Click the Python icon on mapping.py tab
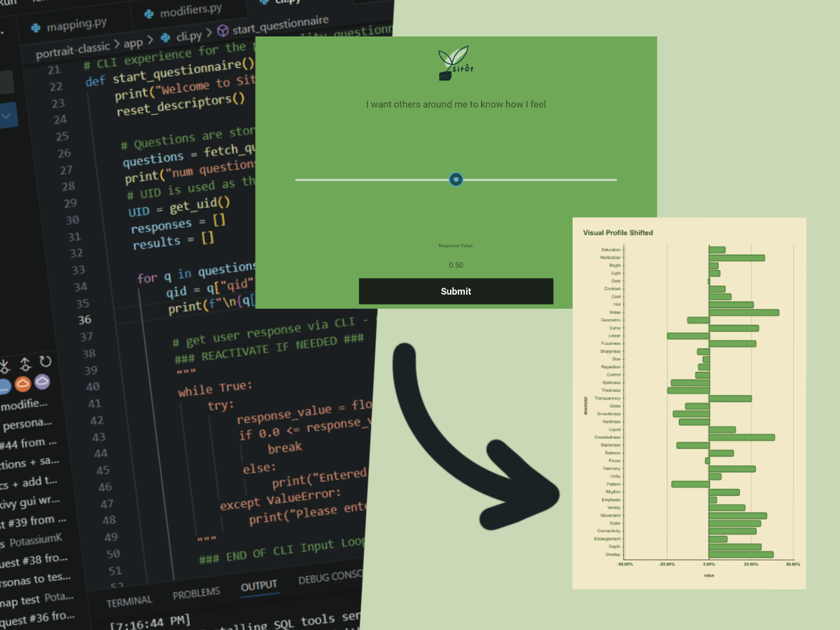Image resolution: width=840 pixels, height=630 pixels. (x=36, y=29)
